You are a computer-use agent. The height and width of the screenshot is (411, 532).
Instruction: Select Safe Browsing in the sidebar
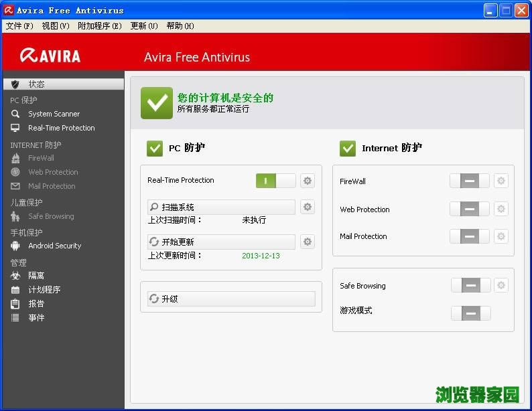(x=51, y=216)
